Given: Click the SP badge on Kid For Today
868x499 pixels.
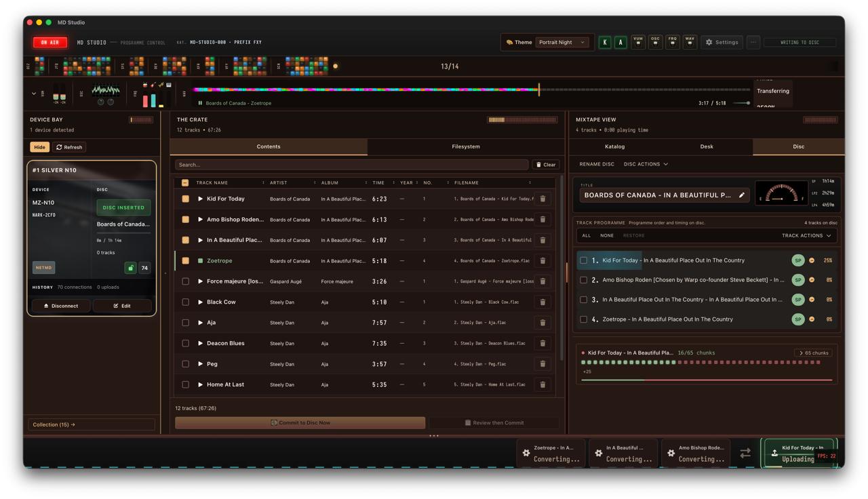Looking at the screenshot, I should [798, 260].
